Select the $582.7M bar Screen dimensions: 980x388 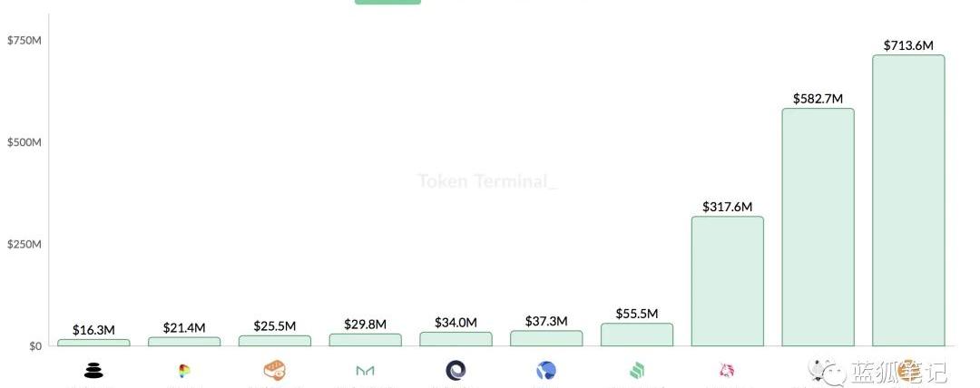click(x=818, y=228)
